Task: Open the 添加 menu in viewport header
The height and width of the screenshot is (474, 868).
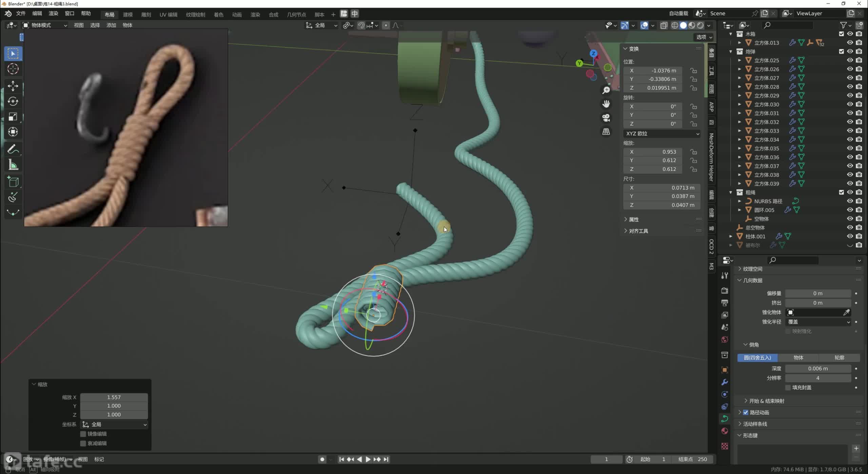Action: [x=111, y=25]
